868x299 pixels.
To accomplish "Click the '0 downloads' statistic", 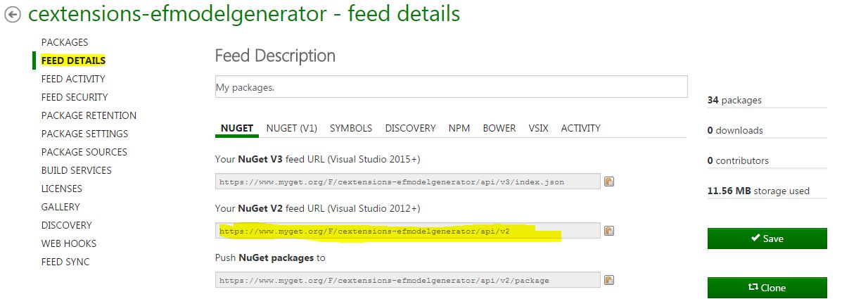I will click(735, 131).
